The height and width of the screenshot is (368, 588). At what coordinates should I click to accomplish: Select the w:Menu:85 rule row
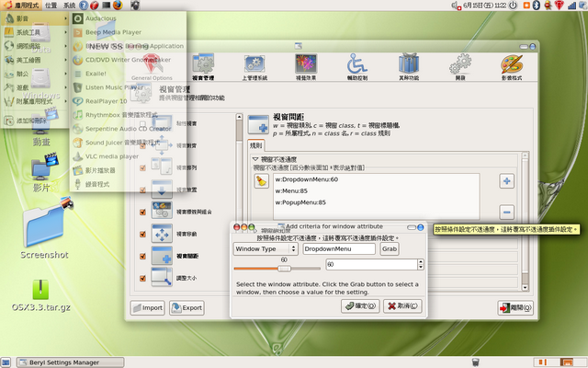pos(376,190)
